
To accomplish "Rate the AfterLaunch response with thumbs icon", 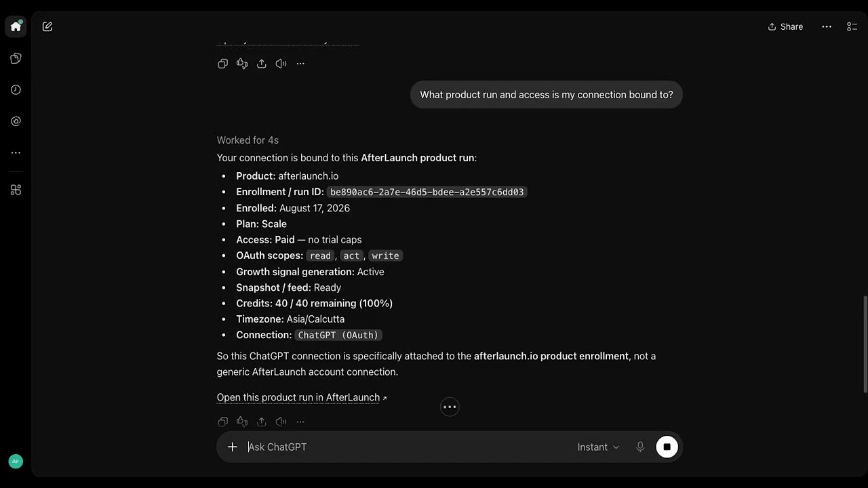I will pos(242,422).
